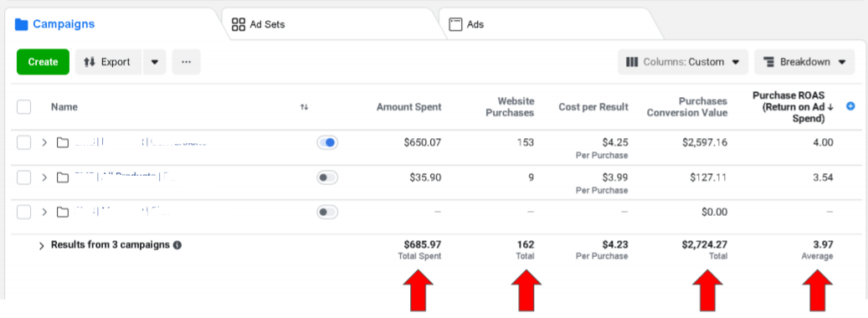Click the $3.99 cost per purchase cell
This screenshot has width=868, height=318.
coord(615,177)
